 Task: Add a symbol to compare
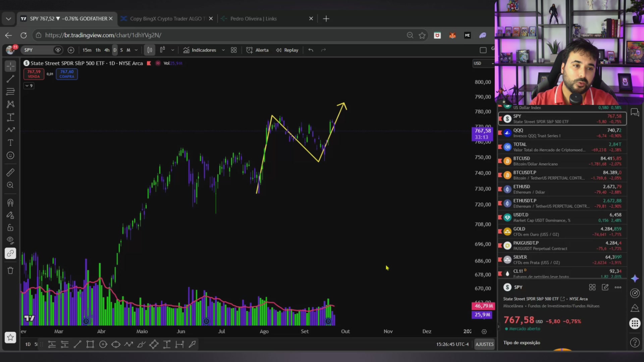pyautogui.click(x=71, y=50)
